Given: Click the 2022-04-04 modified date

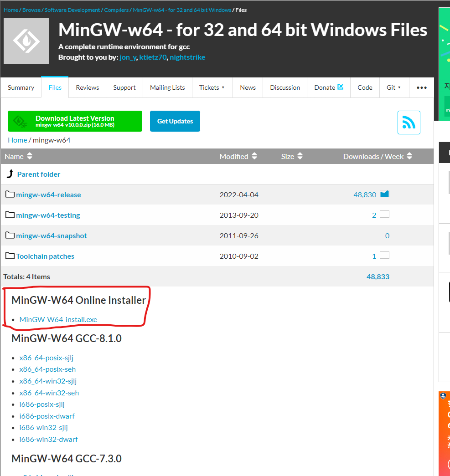Looking at the screenshot, I should click(239, 194).
